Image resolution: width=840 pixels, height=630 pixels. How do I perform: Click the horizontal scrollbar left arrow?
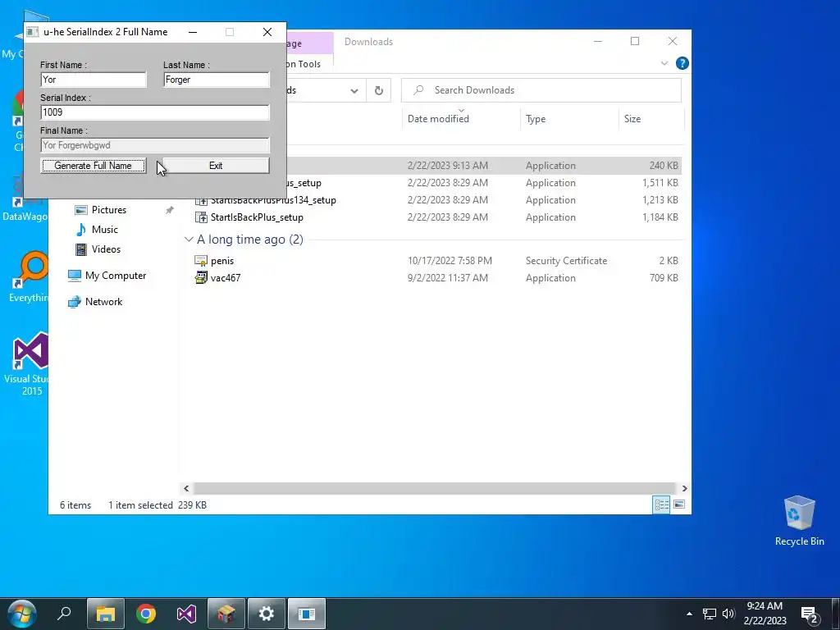pyautogui.click(x=186, y=488)
